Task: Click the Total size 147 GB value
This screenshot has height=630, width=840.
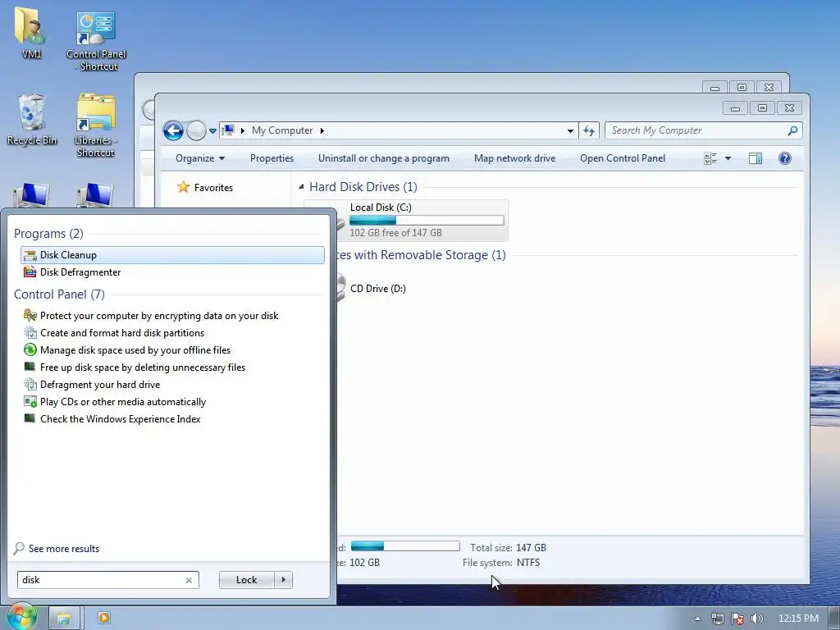Action: coord(531,547)
